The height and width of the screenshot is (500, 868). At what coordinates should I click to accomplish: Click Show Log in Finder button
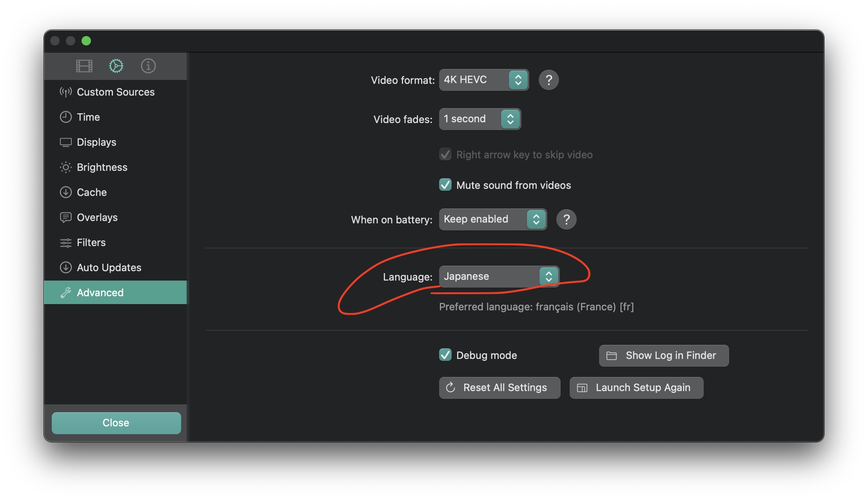(664, 356)
